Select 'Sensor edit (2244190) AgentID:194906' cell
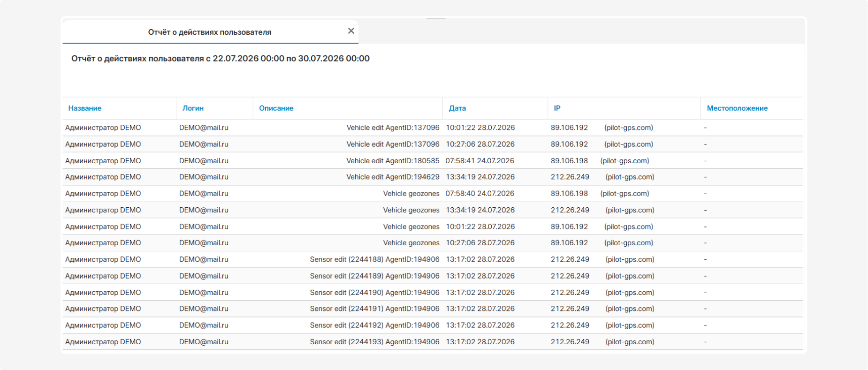Image resolution: width=868 pixels, height=370 pixels. 374,293
